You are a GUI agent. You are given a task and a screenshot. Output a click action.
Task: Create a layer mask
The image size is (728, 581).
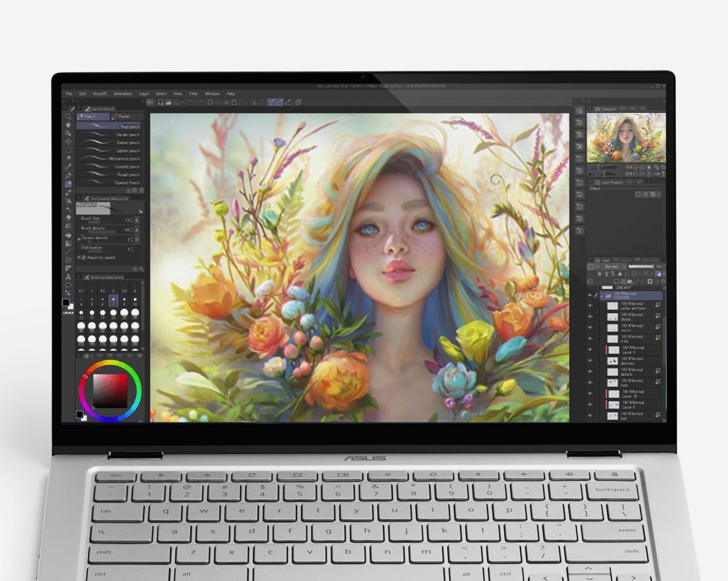pyautogui.click(x=650, y=282)
